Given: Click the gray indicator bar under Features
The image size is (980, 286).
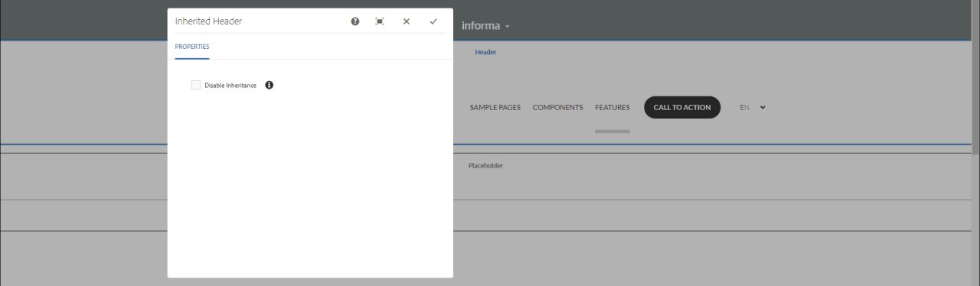Looking at the screenshot, I should pos(612,132).
